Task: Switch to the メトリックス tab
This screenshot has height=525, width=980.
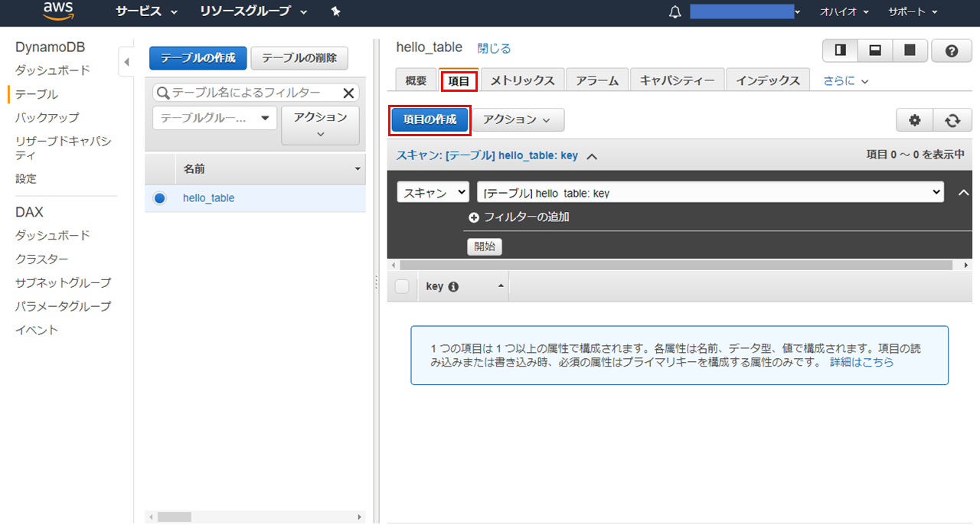Action: pyautogui.click(x=523, y=80)
